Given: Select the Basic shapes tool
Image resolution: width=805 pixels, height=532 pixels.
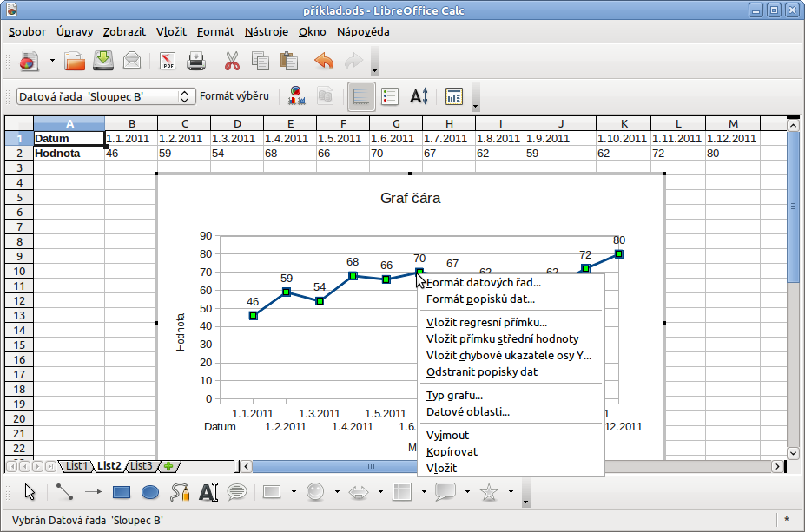Looking at the screenshot, I should pyautogui.click(x=272, y=491).
